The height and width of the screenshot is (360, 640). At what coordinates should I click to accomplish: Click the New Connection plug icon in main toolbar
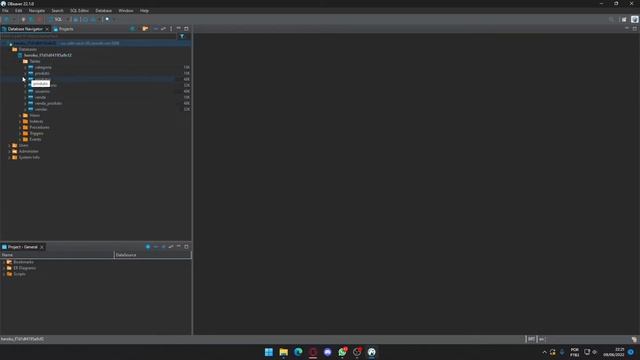pos(6,19)
